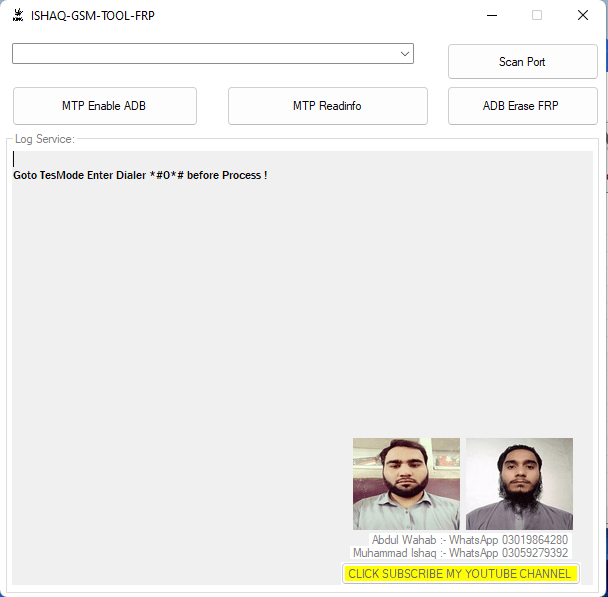Minimize the ISHAQ-GSM-TOOL-FRP window
Image resolution: width=608 pixels, height=597 pixels.
coord(492,16)
